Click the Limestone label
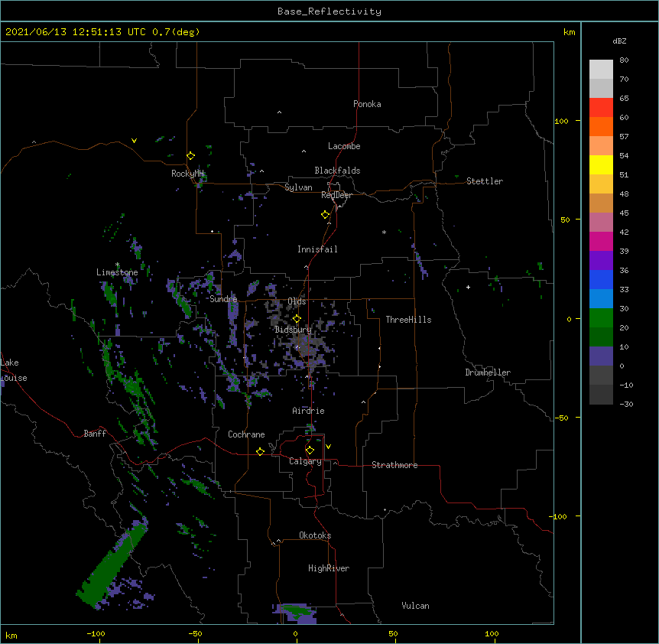Image resolution: width=659 pixels, height=644 pixels. point(117,272)
